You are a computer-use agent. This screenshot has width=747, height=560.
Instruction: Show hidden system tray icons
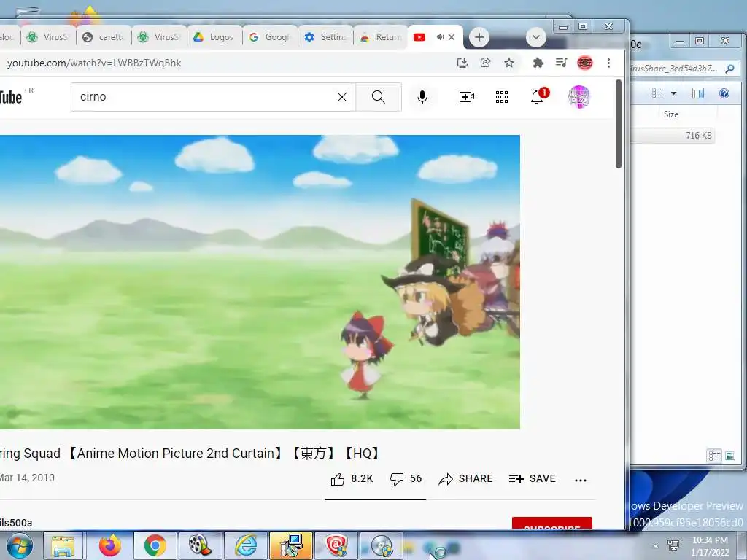coord(656,546)
